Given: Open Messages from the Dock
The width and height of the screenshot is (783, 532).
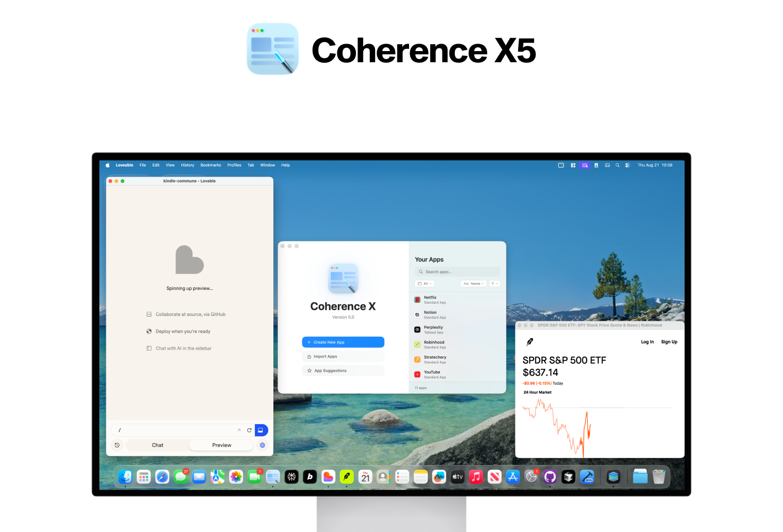Looking at the screenshot, I should 181,477.
